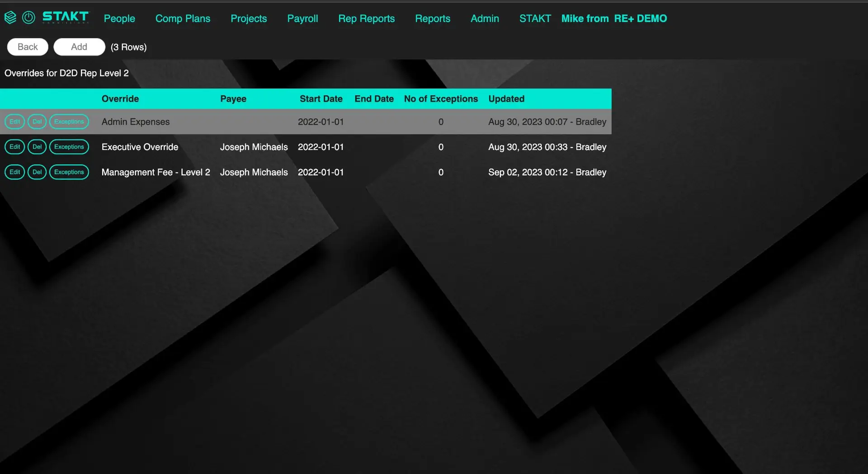Open the Payroll menu
The height and width of the screenshot is (474, 868).
click(x=302, y=19)
